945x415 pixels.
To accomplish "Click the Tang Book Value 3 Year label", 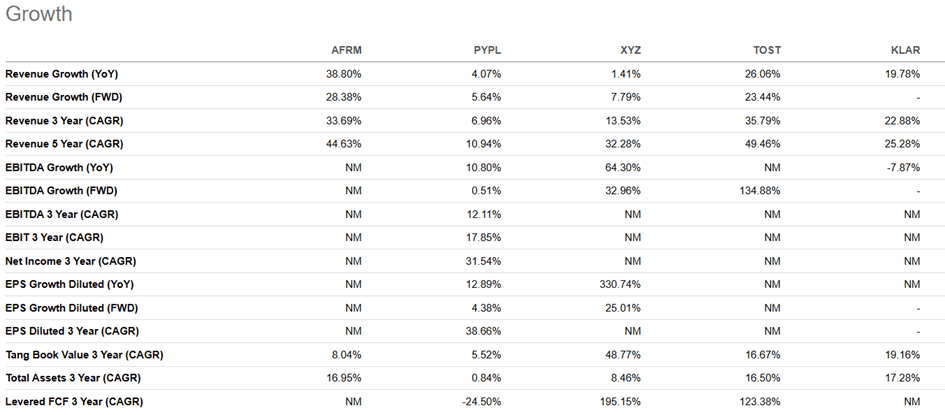I will (x=84, y=355).
